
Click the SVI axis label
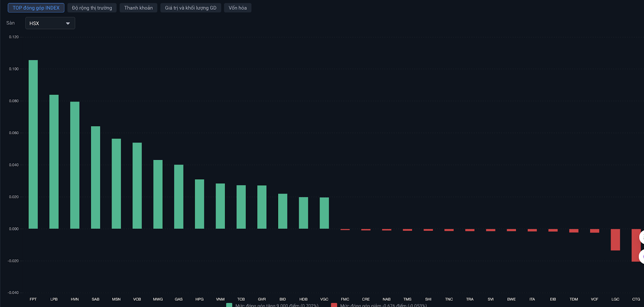click(491, 299)
